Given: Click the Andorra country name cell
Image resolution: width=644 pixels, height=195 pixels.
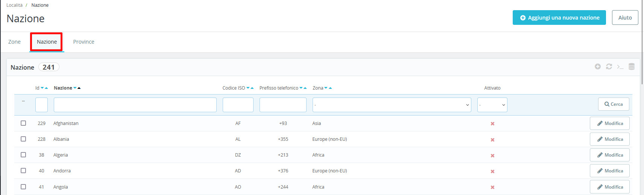Looking at the screenshot, I should [62, 171].
